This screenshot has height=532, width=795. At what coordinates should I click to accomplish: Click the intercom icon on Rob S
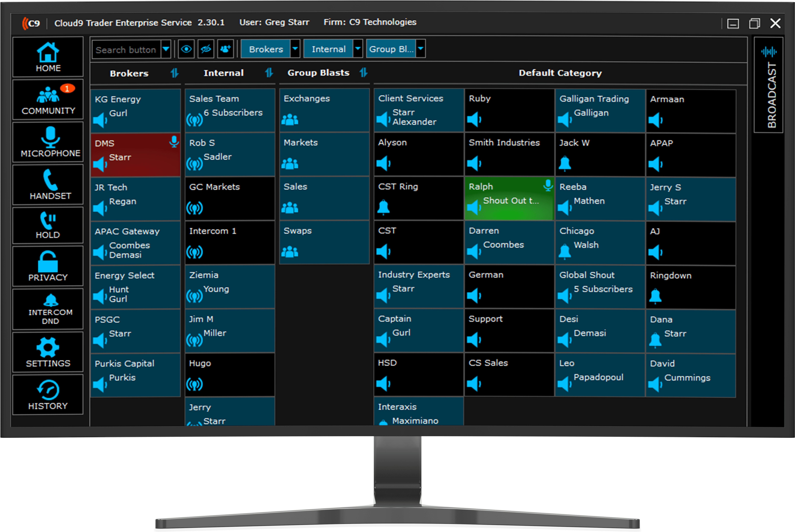click(194, 164)
